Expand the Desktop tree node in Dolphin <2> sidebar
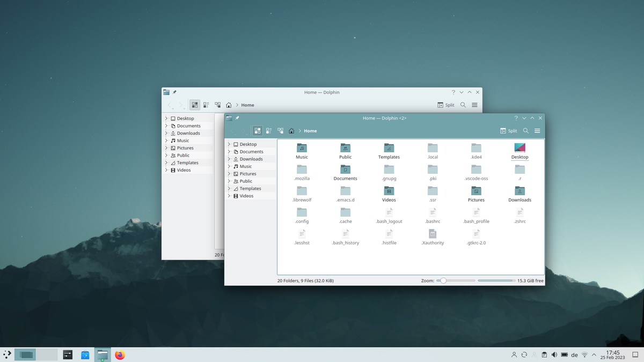This screenshot has width=644, height=362. [x=229, y=144]
